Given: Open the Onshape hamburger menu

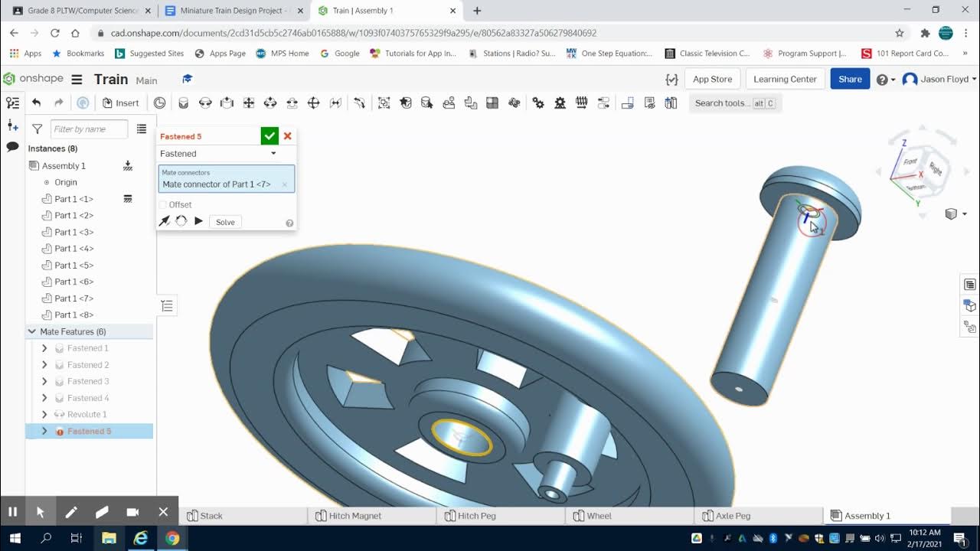Looking at the screenshot, I should [77, 80].
